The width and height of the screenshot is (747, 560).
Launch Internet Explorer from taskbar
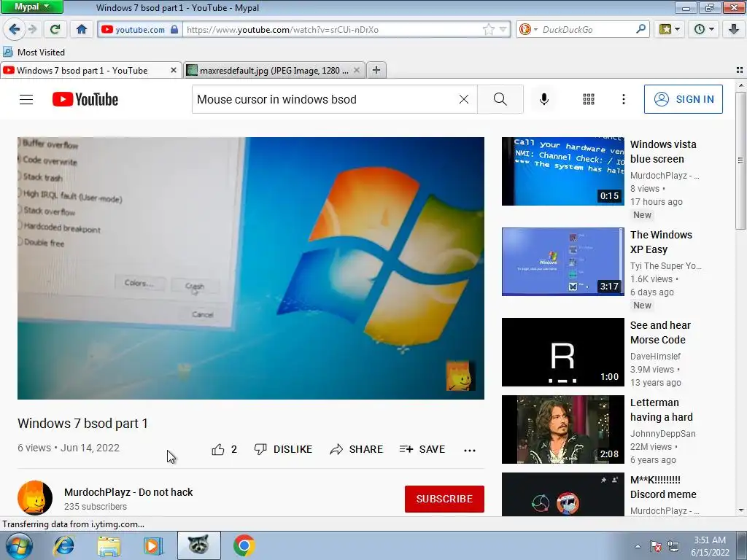tap(64, 545)
